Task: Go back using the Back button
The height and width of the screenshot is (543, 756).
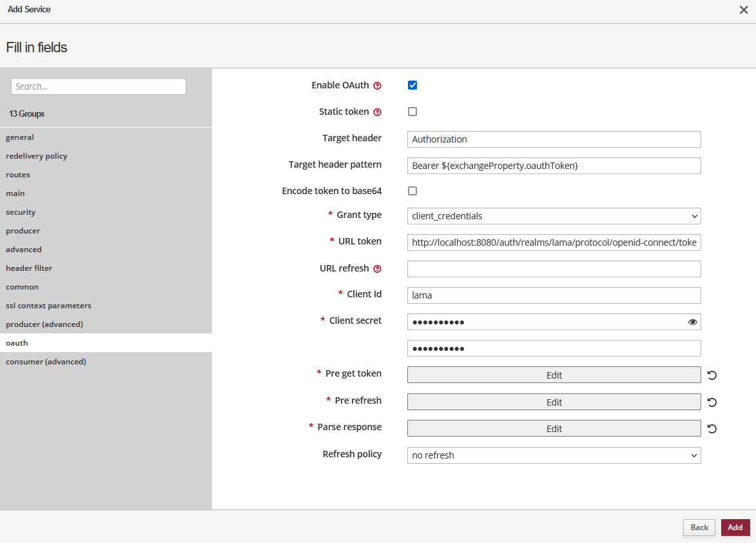Action: click(699, 527)
